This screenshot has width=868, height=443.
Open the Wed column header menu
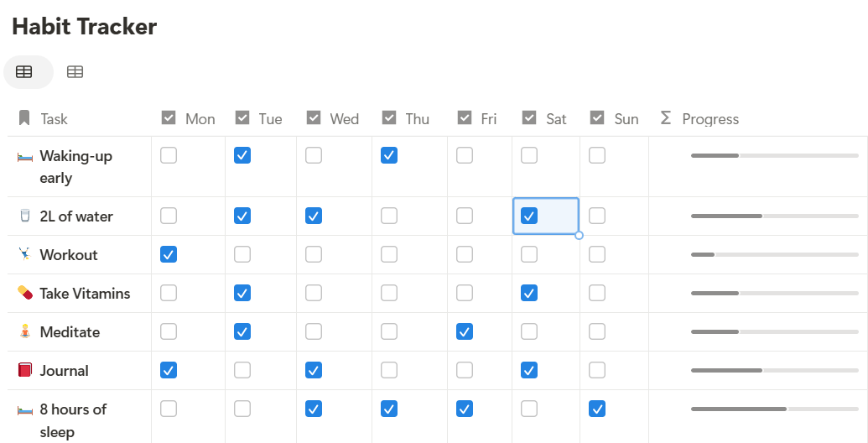tap(334, 119)
